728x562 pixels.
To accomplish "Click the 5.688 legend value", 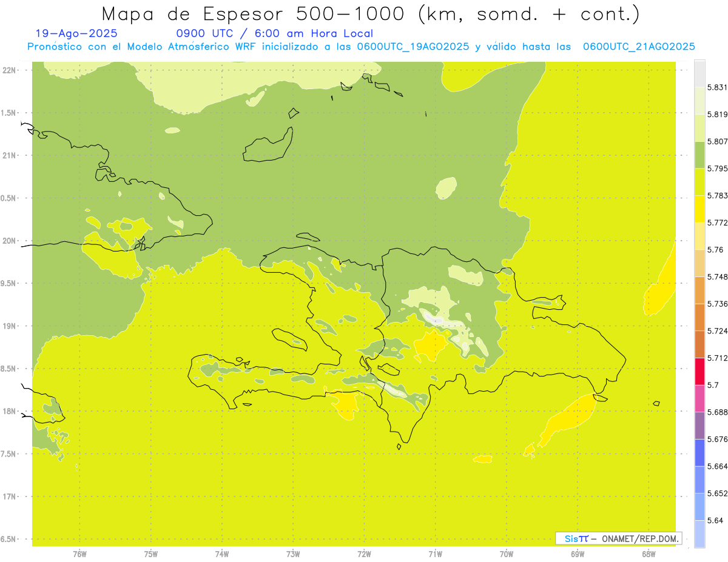I will [x=718, y=412].
